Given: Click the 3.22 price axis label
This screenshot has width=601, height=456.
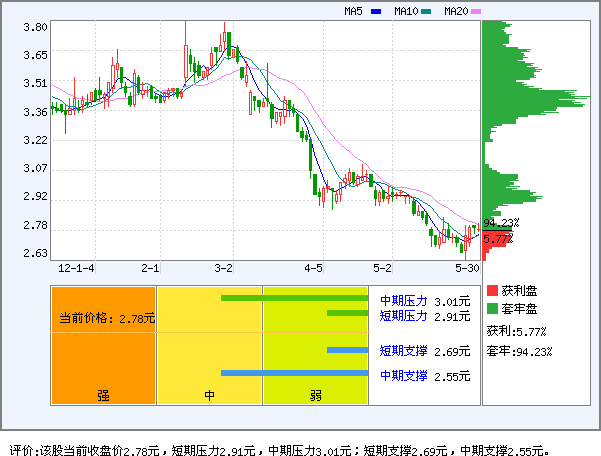Looking at the screenshot, I should pyautogui.click(x=35, y=140).
